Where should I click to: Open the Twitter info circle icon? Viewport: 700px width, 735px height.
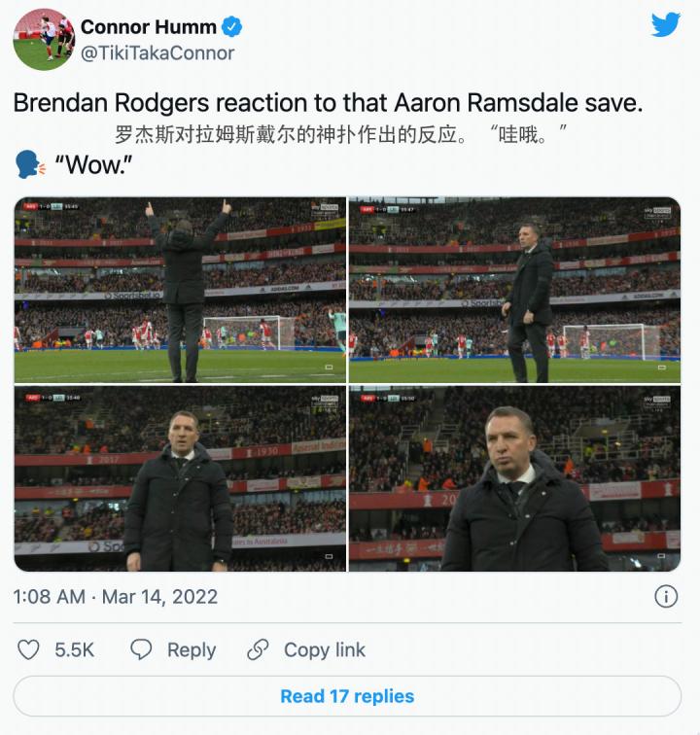[666, 596]
